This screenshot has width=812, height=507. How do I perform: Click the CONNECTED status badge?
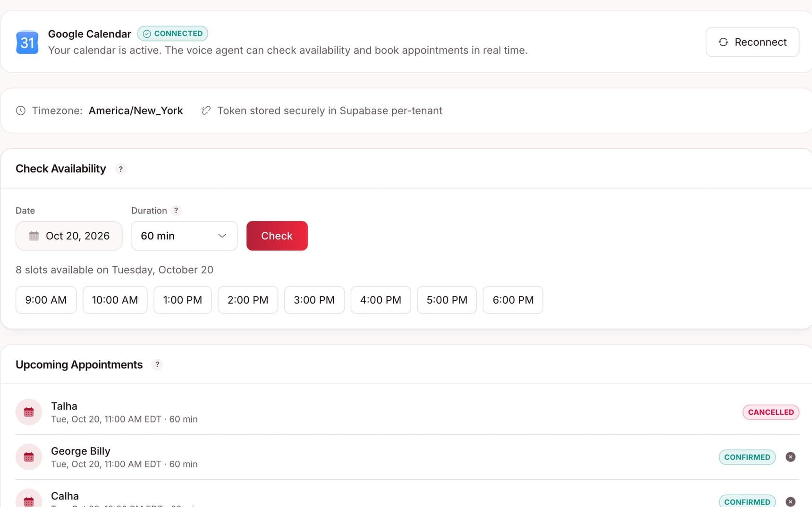pos(173,34)
